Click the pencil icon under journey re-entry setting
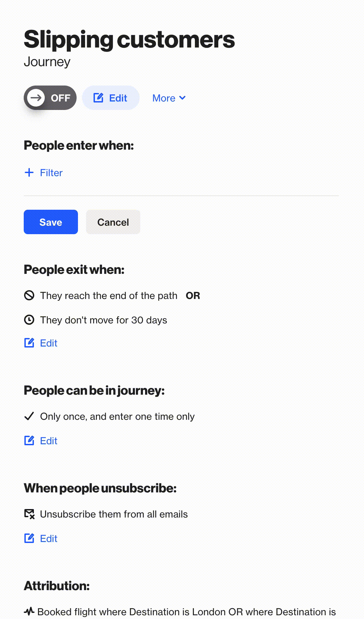The image size is (364, 619). pos(29,440)
